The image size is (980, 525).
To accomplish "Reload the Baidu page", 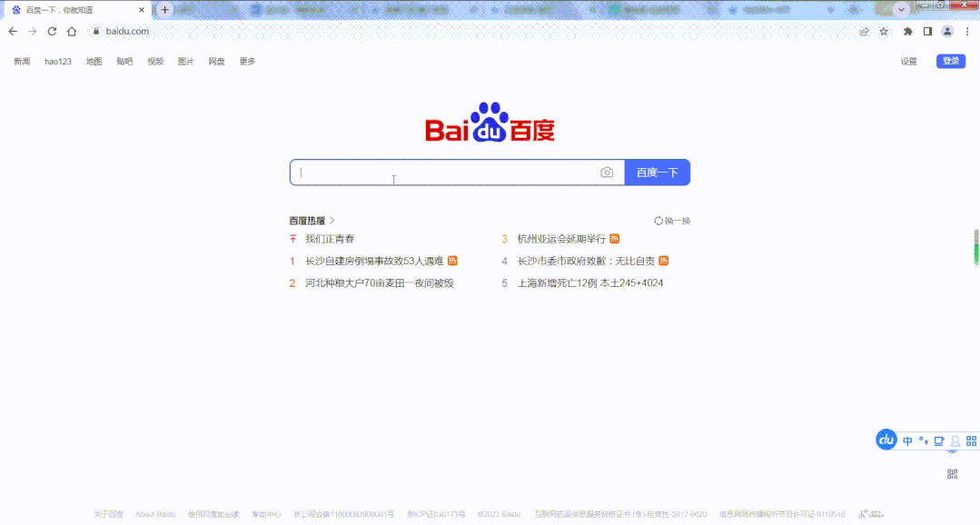I will pyautogui.click(x=52, y=31).
